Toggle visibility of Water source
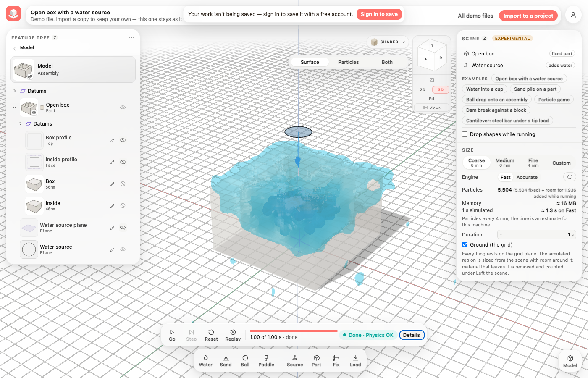 click(123, 249)
